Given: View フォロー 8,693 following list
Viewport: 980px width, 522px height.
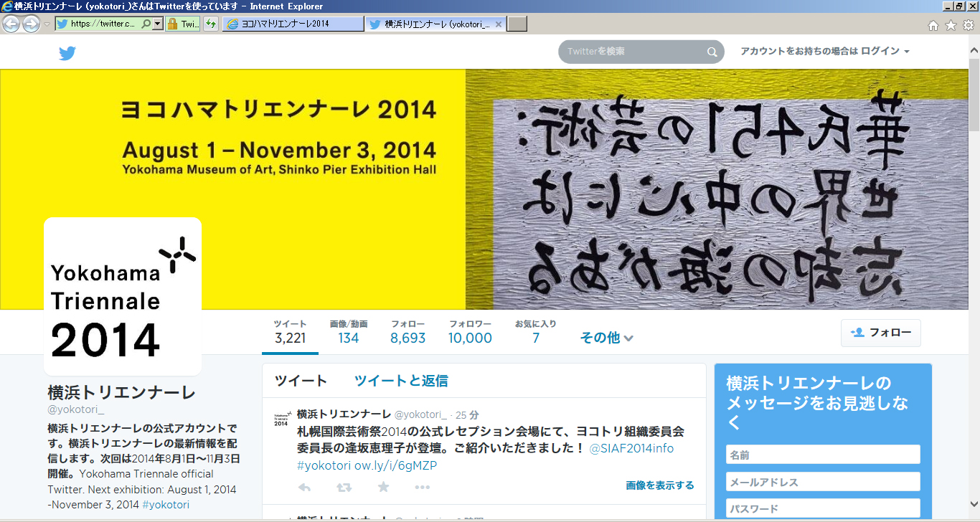Looking at the screenshot, I should (x=407, y=332).
